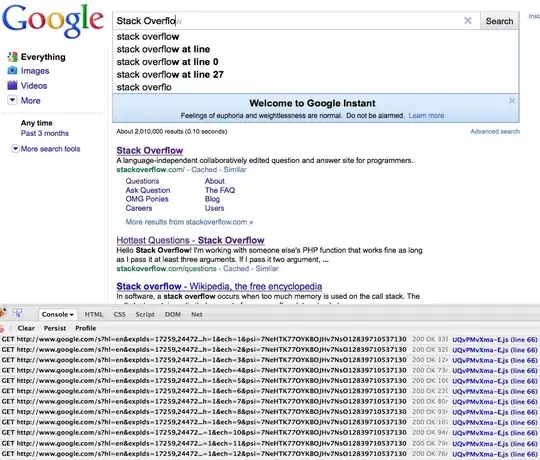Click the Search button
Screen dimensions: 540x460
[499, 21]
